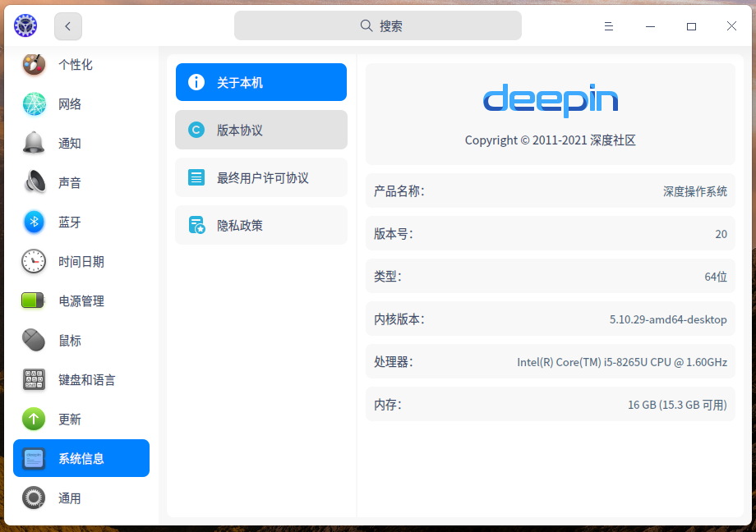Image resolution: width=756 pixels, height=532 pixels.
Task: Click the Copyright 2011-2021 深度社区 text
Action: pos(550,140)
